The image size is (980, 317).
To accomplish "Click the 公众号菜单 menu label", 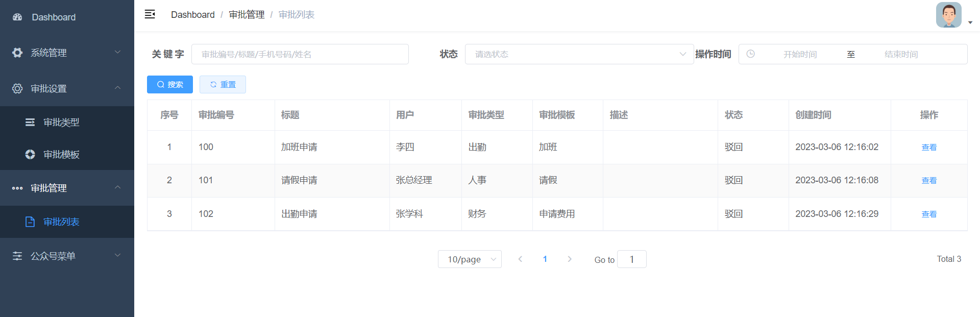I will [x=53, y=256].
